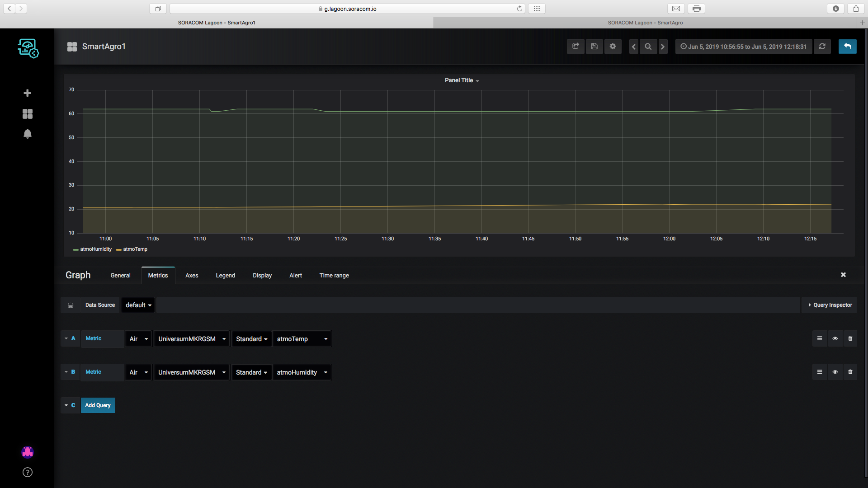The height and width of the screenshot is (488, 868).
Task: Toggle atmoHumidity series in legend
Action: (x=96, y=249)
